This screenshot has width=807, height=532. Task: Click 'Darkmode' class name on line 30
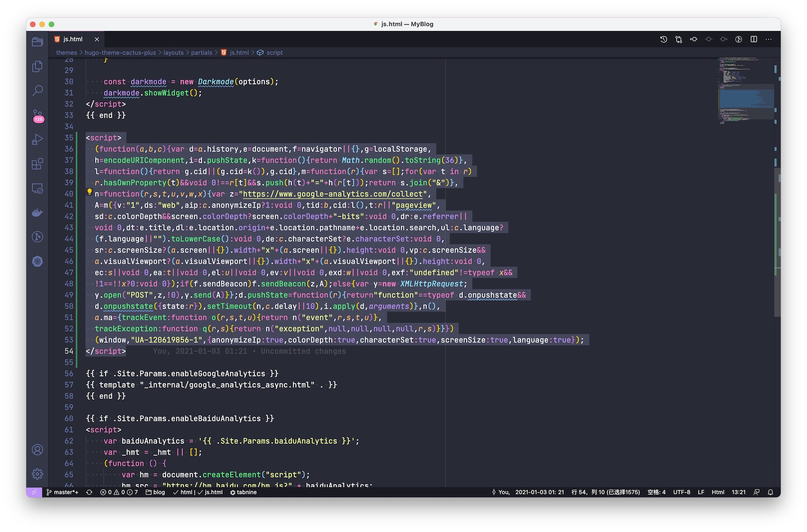point(216,82)
